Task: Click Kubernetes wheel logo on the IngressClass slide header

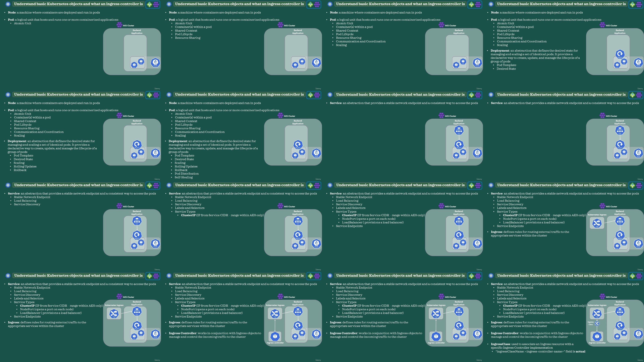Action: pyautogui.click(x=491, y=276)
